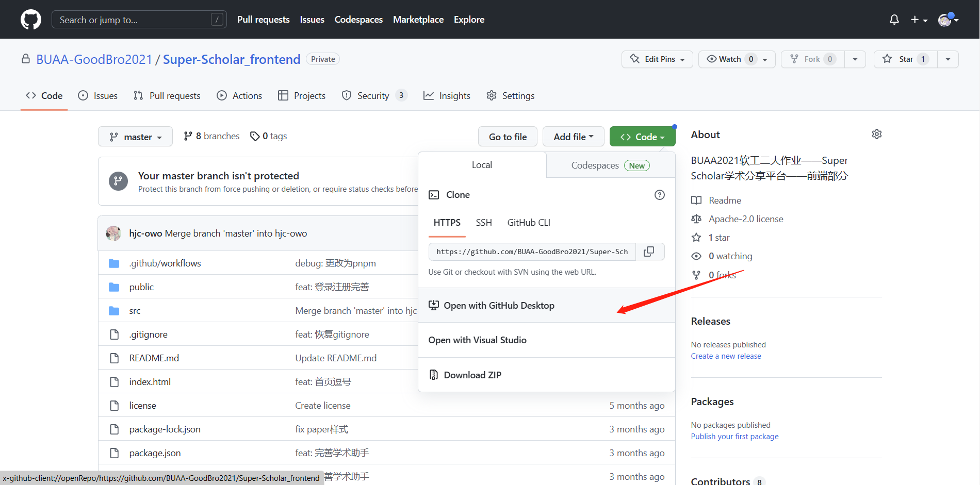Expand the Add file dropdown
980x485 pixels.
click(574, 137)
